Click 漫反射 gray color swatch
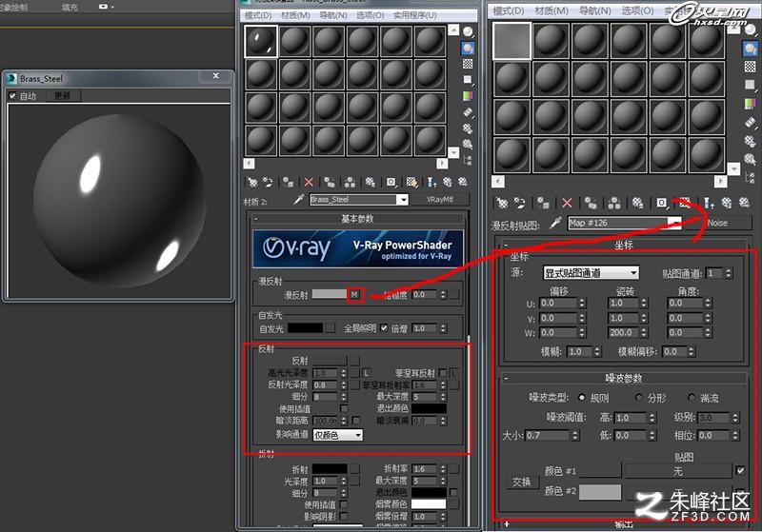Image resolution: width=762 pixels, height=532 pixels. coord(330,294)
